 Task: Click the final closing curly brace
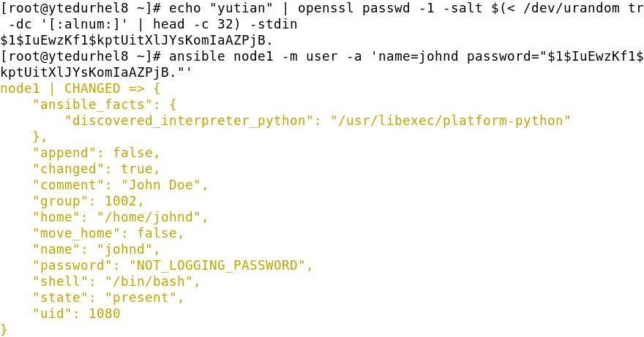(4, 330)
